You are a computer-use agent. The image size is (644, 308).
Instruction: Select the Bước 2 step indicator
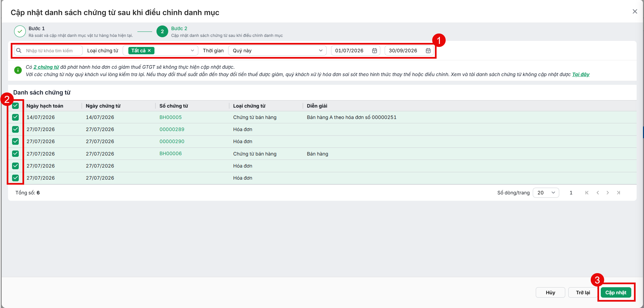[x=162, y=32]
